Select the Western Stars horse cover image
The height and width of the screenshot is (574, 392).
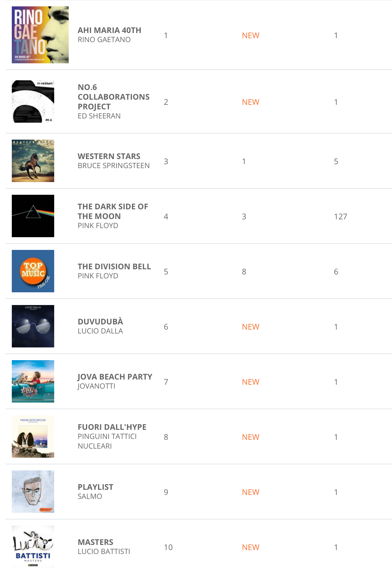point(33,161)
